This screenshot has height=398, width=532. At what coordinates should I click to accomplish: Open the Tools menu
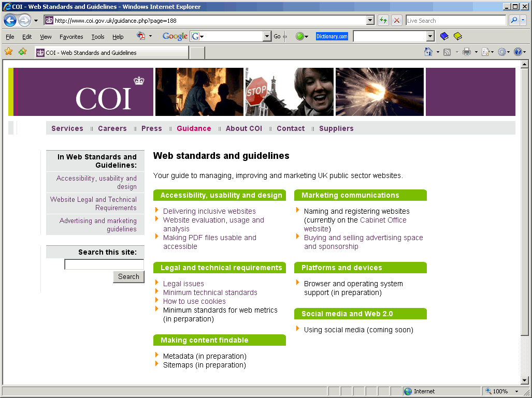98,37
